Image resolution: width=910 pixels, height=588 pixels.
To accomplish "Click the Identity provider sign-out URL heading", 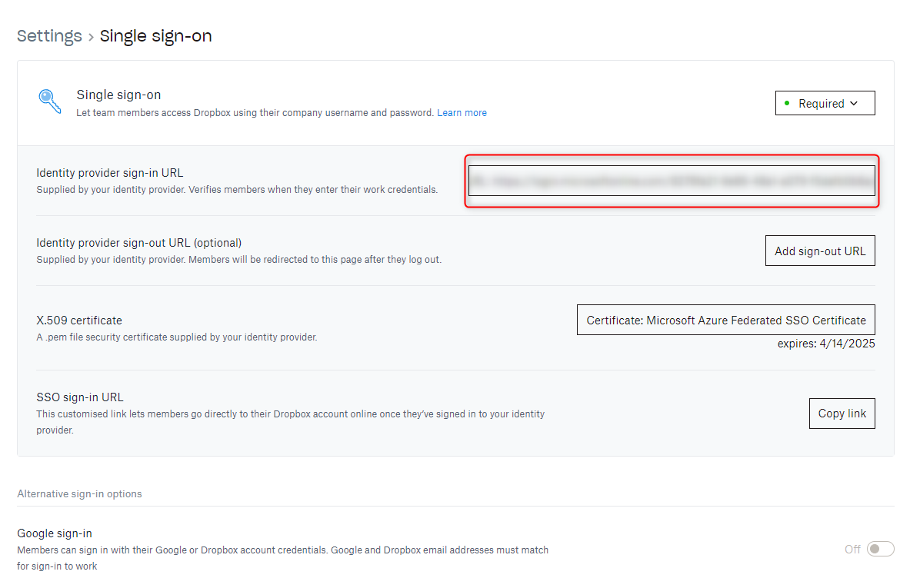I will [138, 243].
